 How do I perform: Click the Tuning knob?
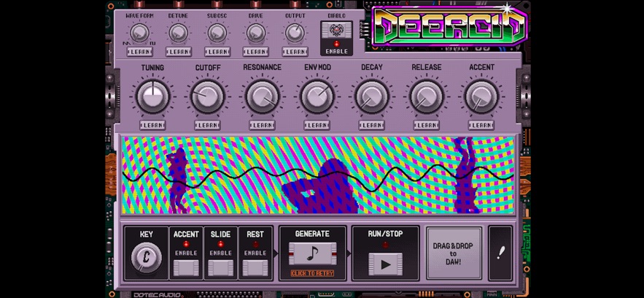click(x=152, y=96)
